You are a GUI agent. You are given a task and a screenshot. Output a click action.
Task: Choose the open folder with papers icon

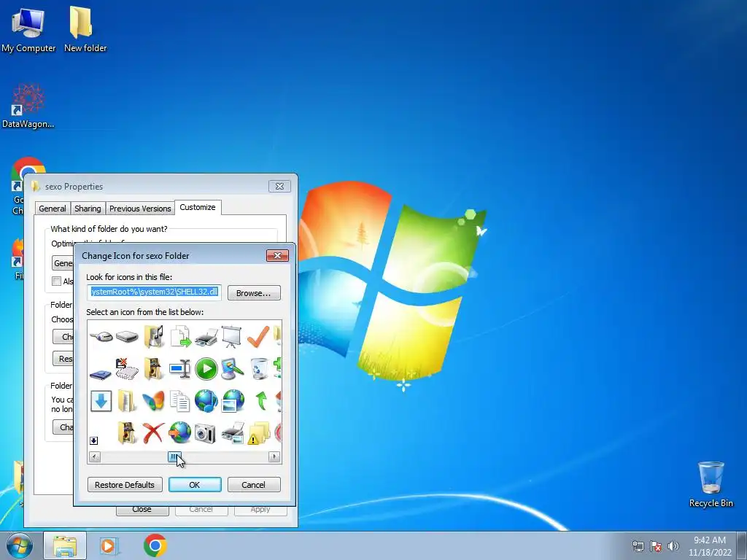pos(127,401)
